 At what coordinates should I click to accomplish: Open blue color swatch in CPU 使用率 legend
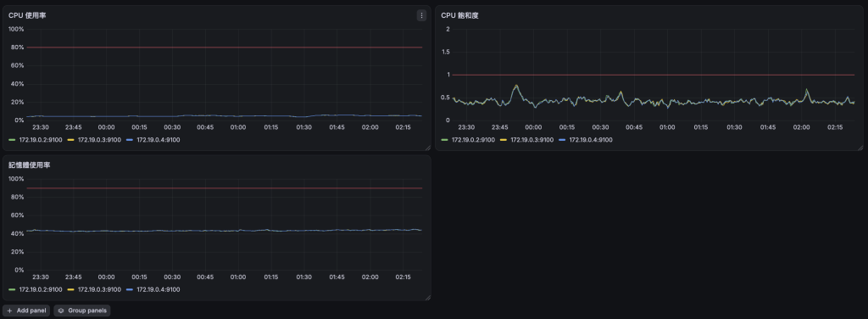[x=130, y=140]
